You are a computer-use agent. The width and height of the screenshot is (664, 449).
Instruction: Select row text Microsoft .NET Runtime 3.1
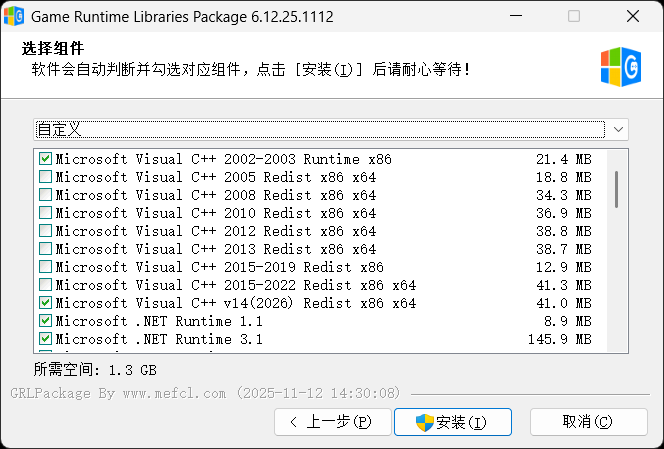(x=159, y=339)
